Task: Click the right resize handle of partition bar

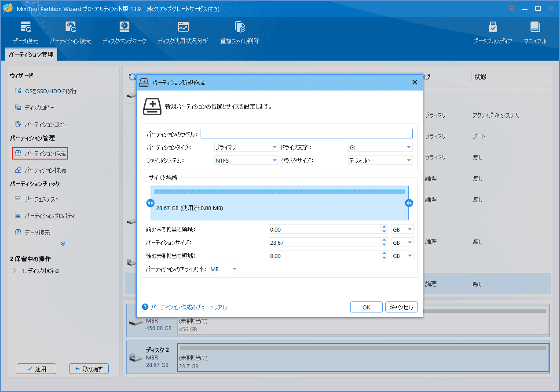Action: click(x=409, y=203)
